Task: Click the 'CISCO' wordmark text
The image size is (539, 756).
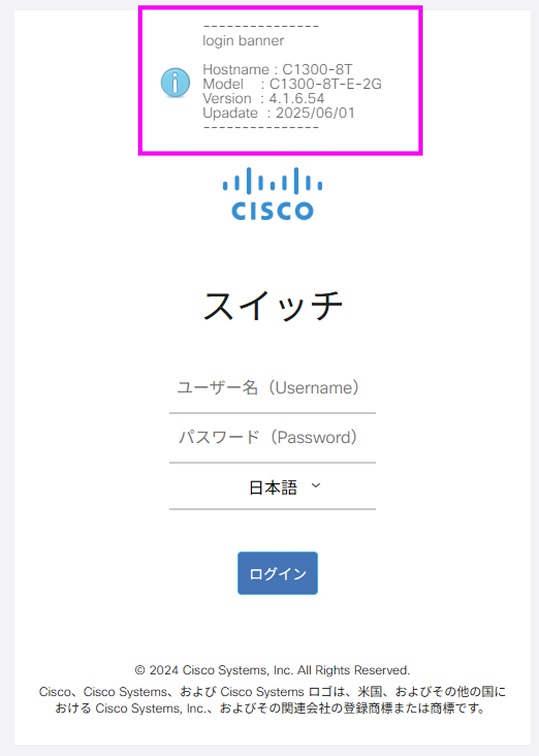Action: click(272, 211)
